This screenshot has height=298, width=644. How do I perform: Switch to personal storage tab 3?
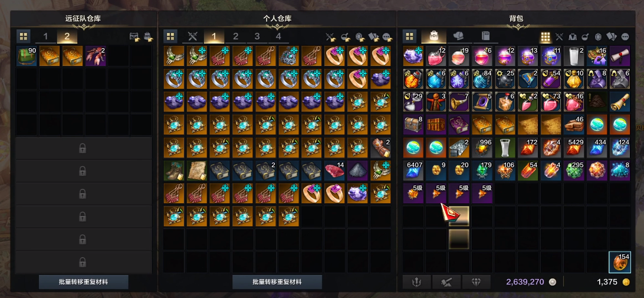pyautogui.click(x=257, y=36)
